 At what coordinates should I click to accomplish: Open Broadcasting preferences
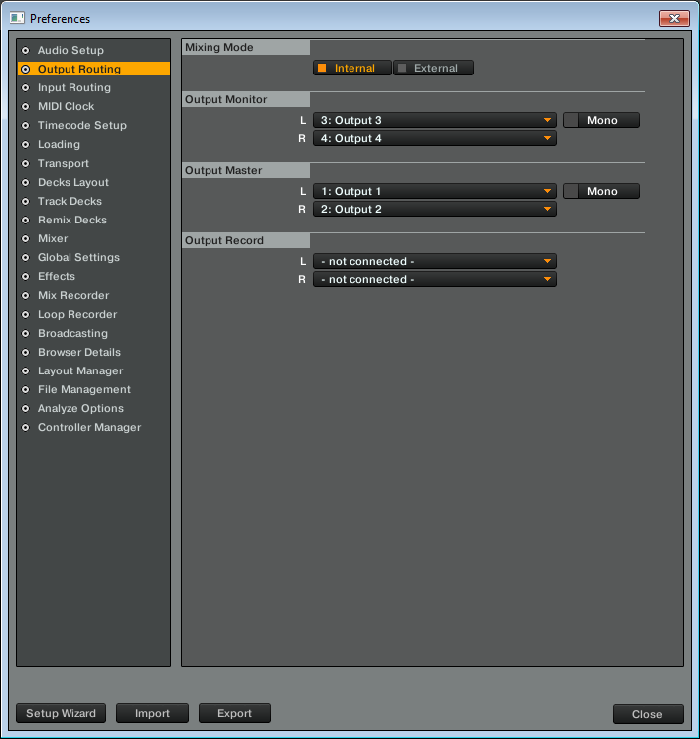(x=93, y=333)
